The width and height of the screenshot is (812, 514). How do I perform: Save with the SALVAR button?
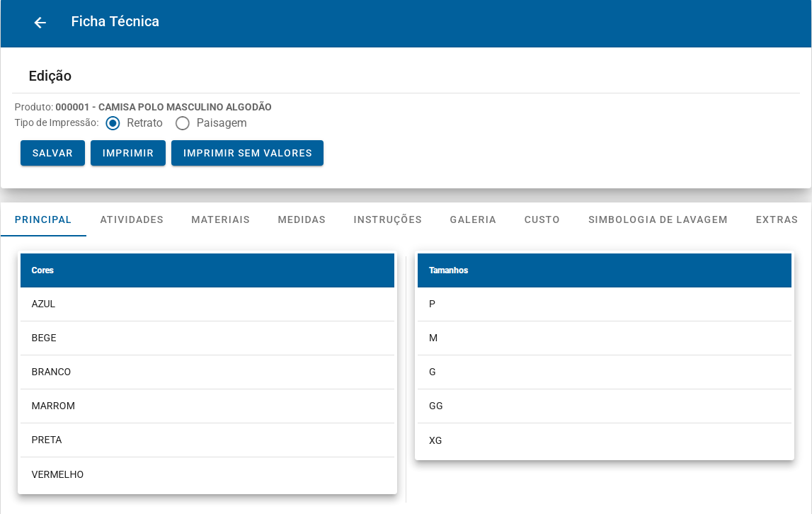click(52, 153)
